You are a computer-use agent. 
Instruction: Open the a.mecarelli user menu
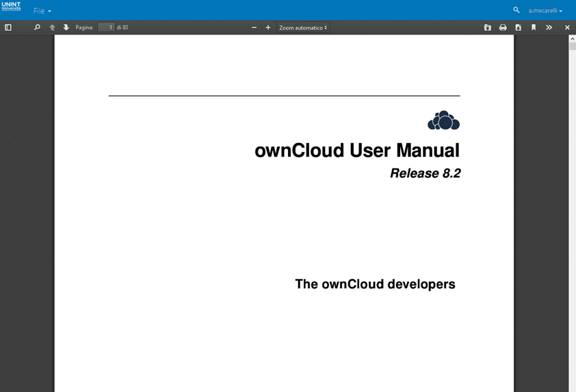(x=545, y=11)
